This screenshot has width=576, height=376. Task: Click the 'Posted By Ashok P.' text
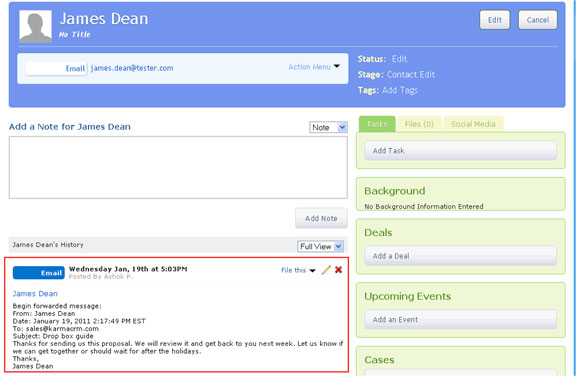tap(101, 276)
